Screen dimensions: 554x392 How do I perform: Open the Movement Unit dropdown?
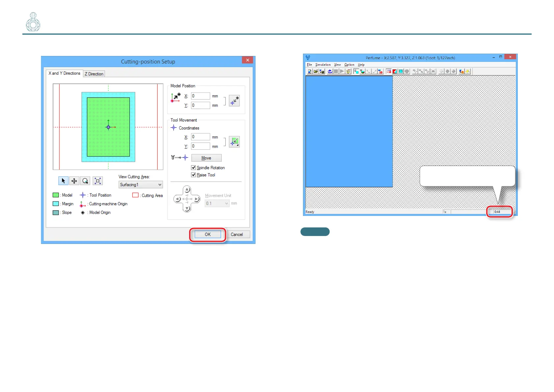[217, 203]
